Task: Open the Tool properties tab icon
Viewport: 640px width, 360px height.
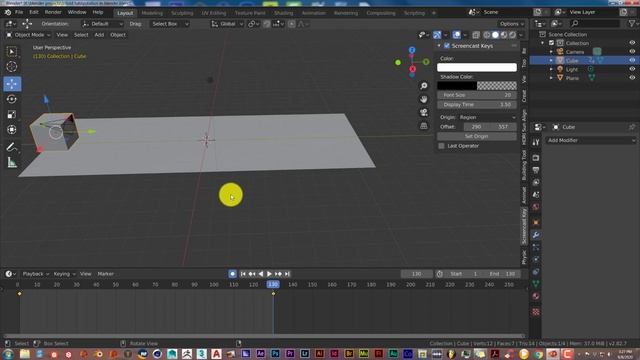Action: pyautogui.click(x=536, y=142)
